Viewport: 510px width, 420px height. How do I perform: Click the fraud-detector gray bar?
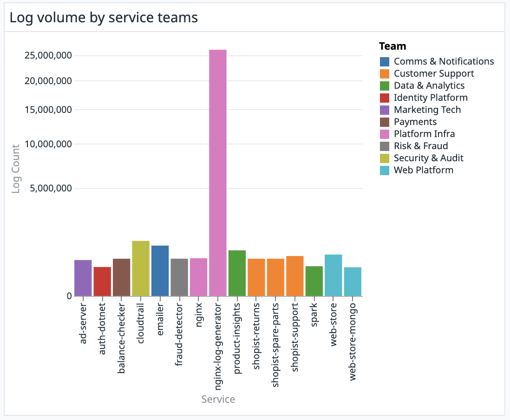coord(179,277)
